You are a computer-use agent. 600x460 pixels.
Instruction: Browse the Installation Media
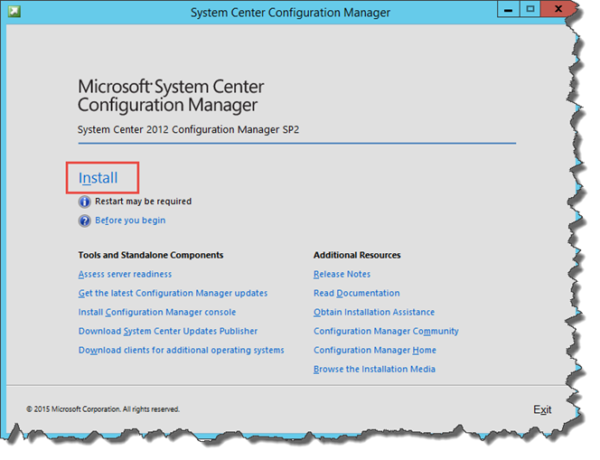[374, 369]
